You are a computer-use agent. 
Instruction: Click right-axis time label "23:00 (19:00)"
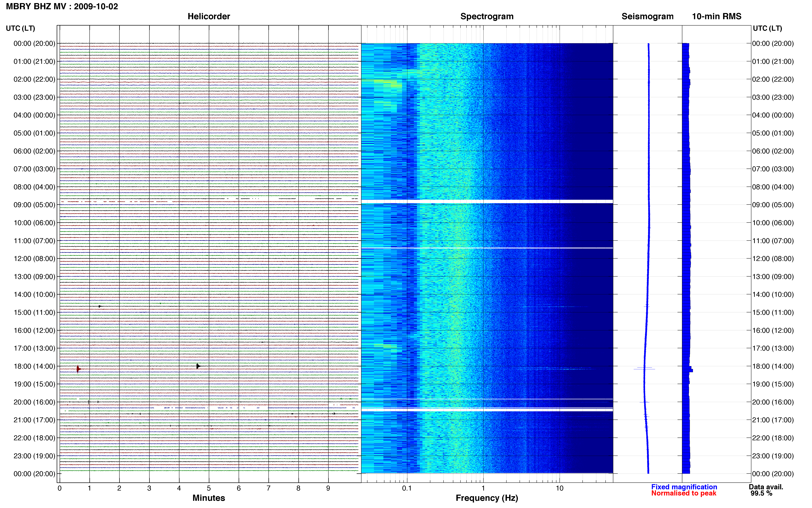pos(773,456)
